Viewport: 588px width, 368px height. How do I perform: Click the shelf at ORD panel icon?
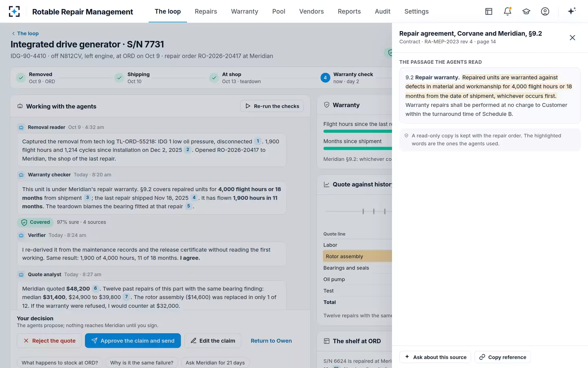[x=327, y=341]
